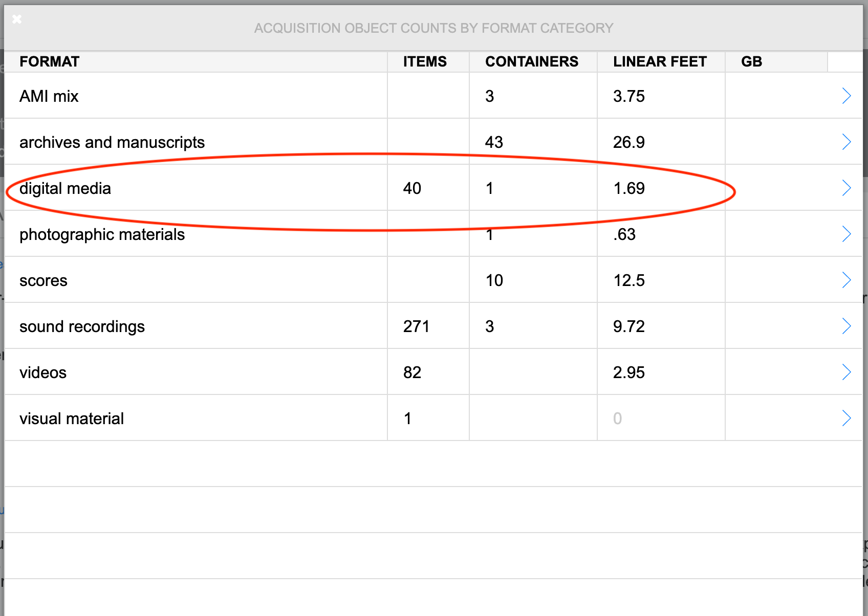Image resolution: width=868 pixels, height=616 pixels.
Task: Open details arrow for visual material row
Action: [847, 418]
